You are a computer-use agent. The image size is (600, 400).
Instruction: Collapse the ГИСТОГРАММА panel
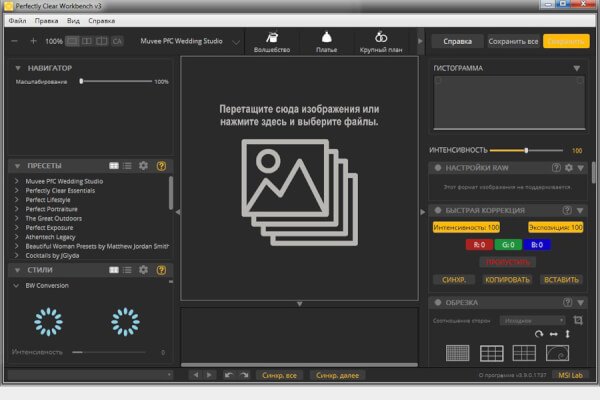(577, 69)
